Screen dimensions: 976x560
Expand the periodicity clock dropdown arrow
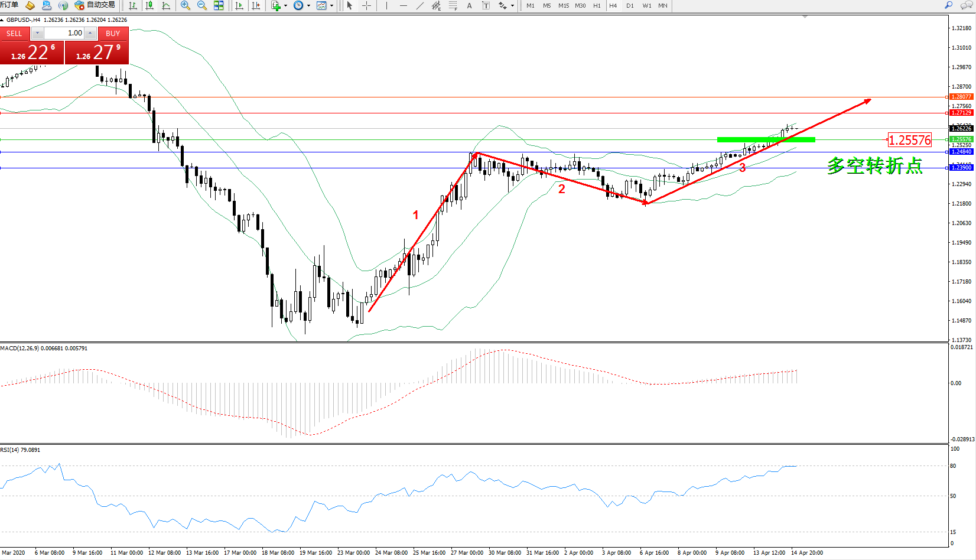tap(308, 6)
